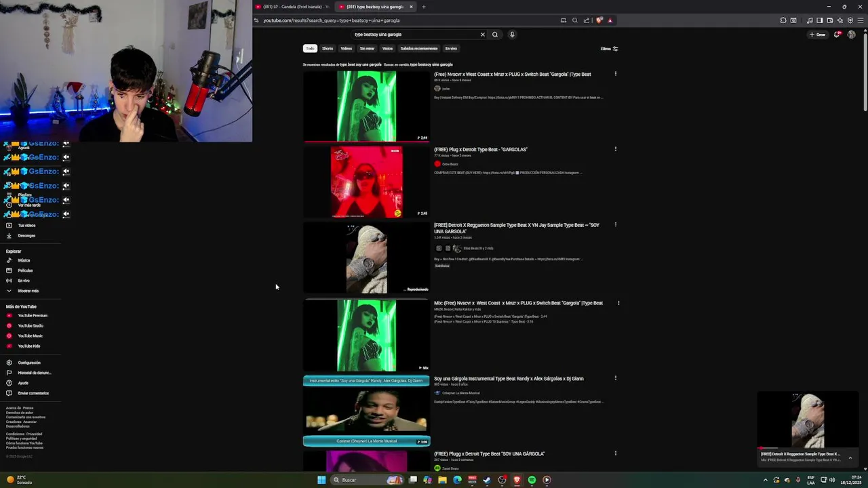Open the Filtros filter options
This screenshot has height=488, width=868.
pos(609,49)
